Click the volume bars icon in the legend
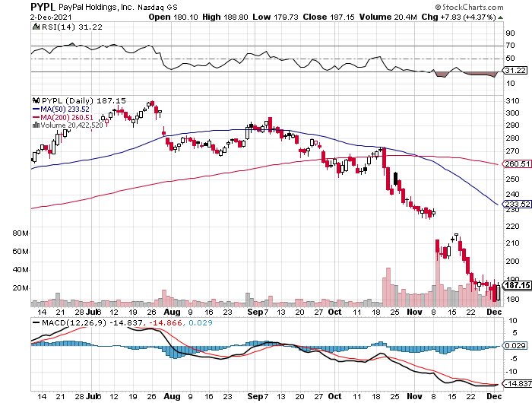This screenshot has height=403, width=532. pyautogui.click(x=36, y=125)
